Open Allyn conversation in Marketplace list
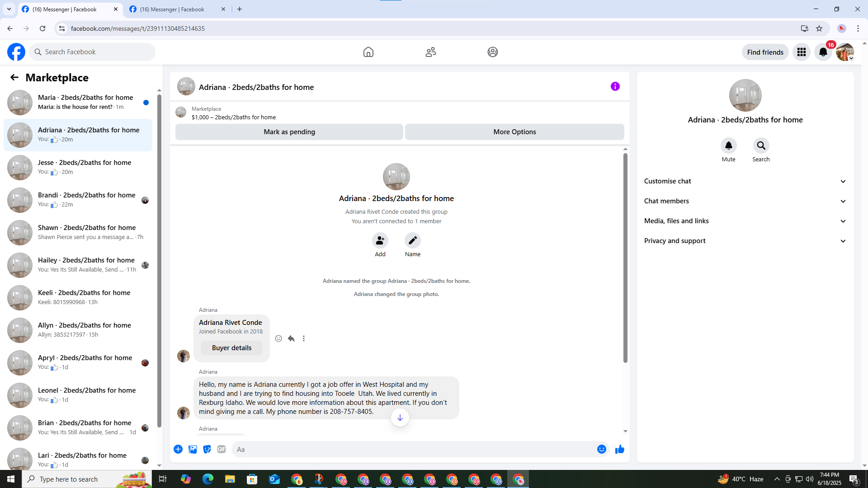The height and width of the screenshot is (488, 868). pyautogui.click(x=78, y=330)
